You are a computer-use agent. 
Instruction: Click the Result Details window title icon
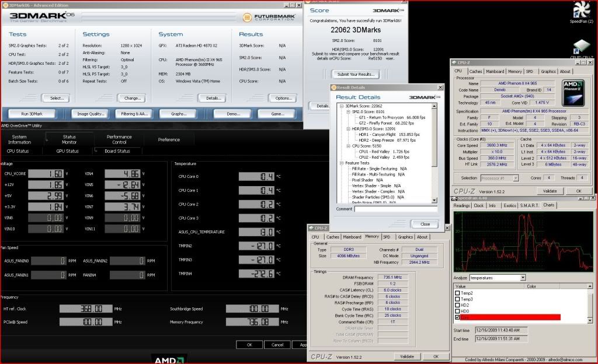click(333, 87)
